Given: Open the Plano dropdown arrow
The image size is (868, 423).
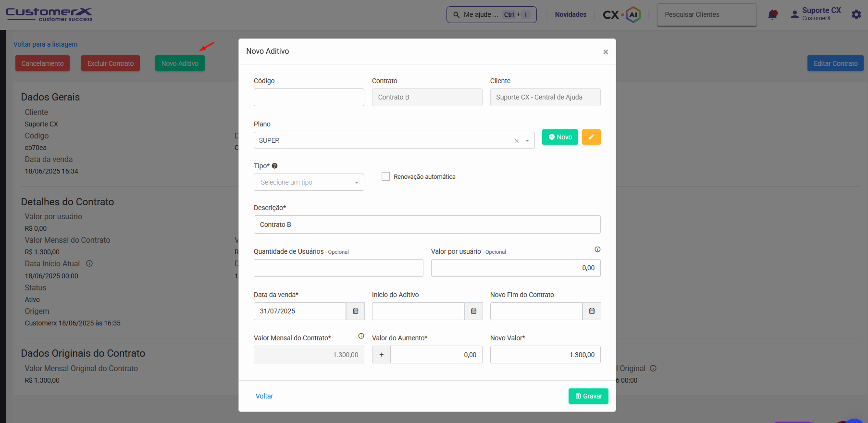Looking at the screenshot, I should 527,141.
